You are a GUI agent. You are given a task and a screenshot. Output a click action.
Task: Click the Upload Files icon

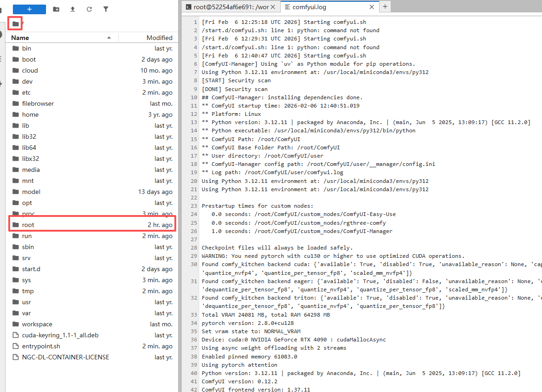click(x=73, y=9)
